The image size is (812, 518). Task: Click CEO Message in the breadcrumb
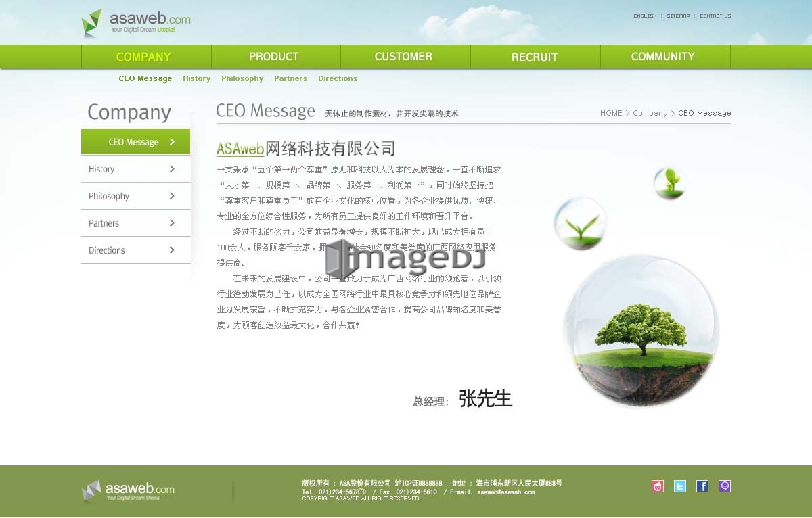704,113
